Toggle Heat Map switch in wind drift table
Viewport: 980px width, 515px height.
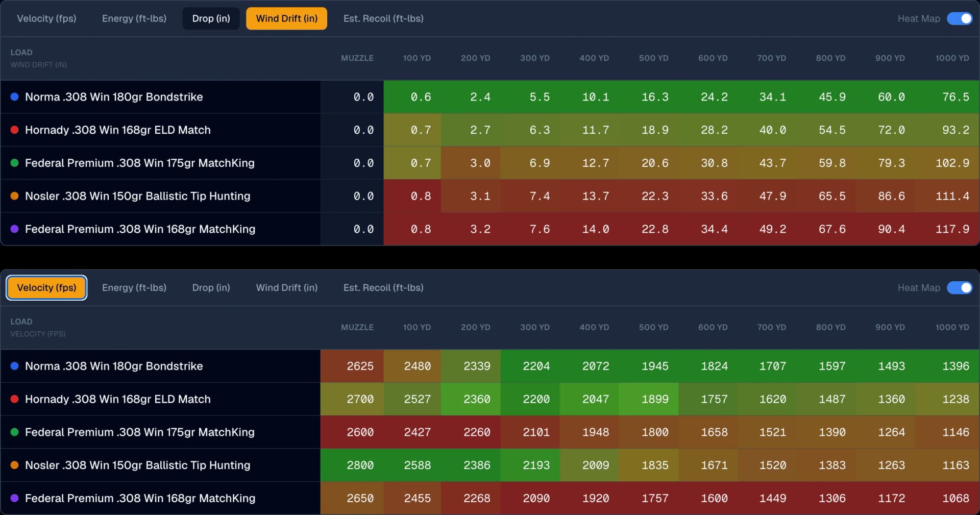960,18
